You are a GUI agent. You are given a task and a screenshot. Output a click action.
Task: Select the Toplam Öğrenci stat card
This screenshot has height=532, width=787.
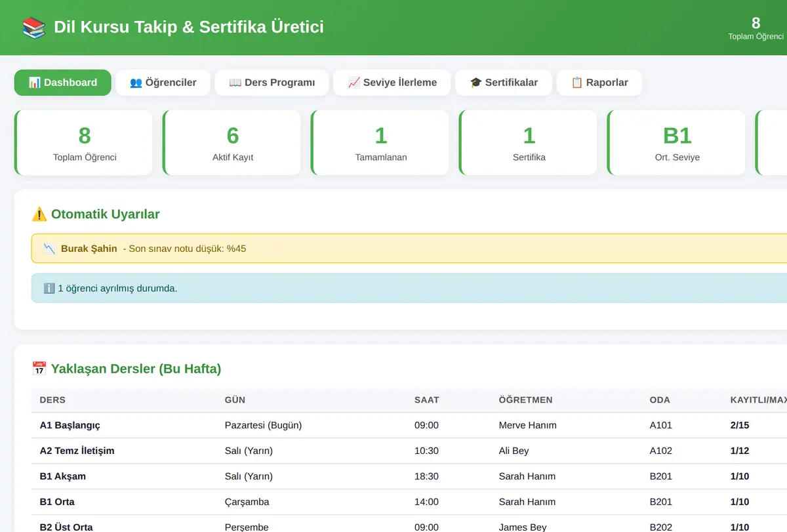[x=83, y=142]
